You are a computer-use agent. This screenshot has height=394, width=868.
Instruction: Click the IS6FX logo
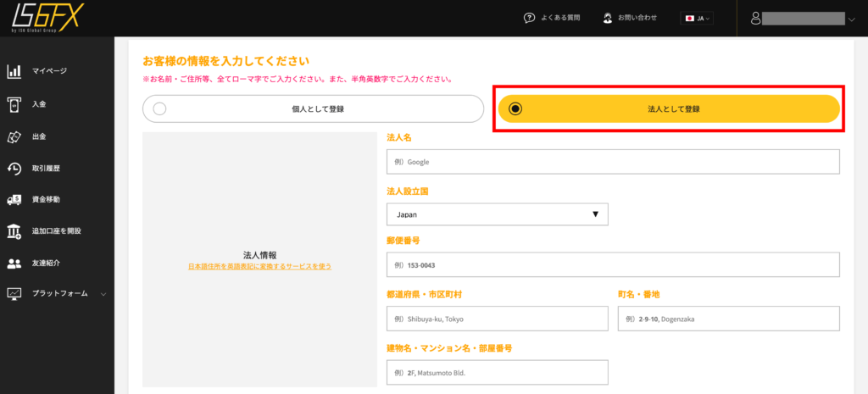click(47, 17)
